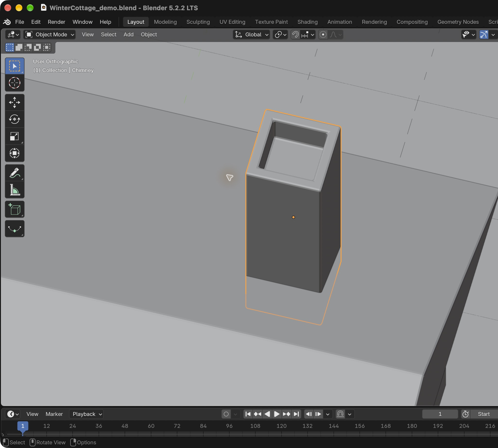The width and height of the screenshot is (498, 448).
Task: Choose the Annotate pencil tool
Action: [x=15, y=173]
